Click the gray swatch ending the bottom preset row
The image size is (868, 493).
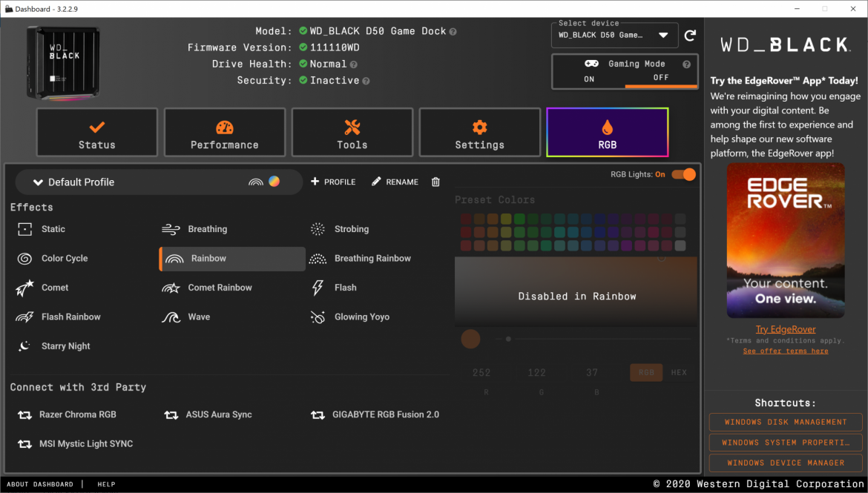coord(680,245)
